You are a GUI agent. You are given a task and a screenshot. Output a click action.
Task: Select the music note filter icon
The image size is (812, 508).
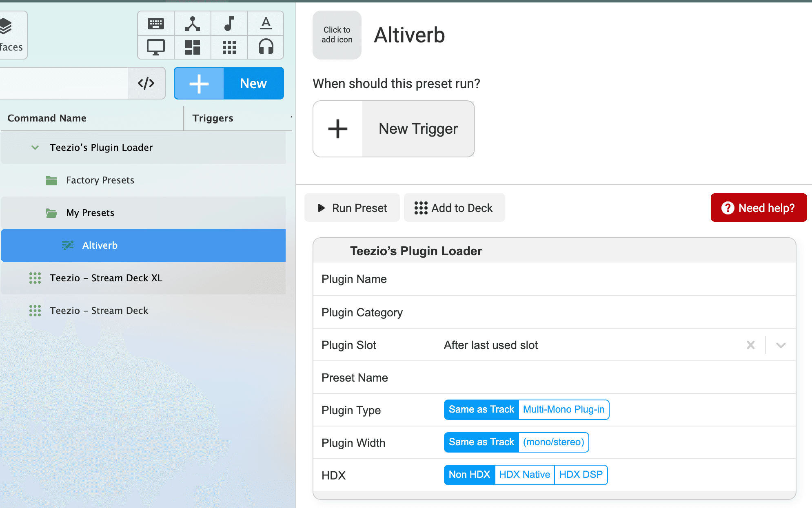coord(229,24)
